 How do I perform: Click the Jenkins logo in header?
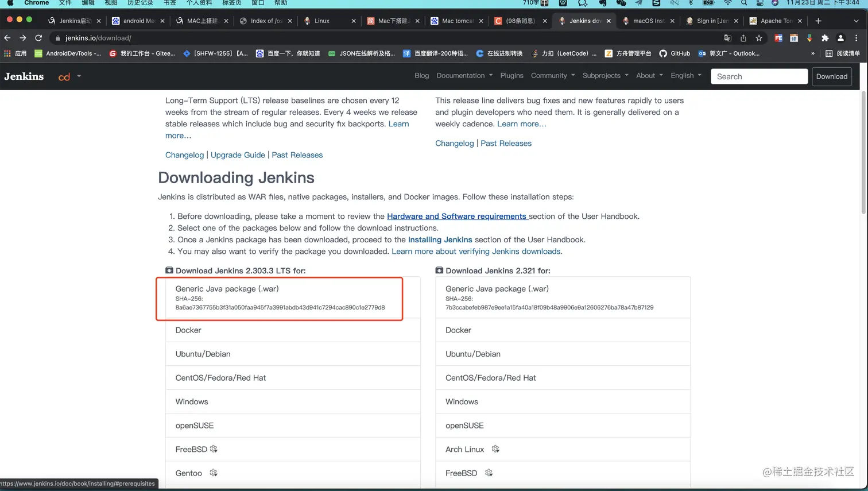(24, 76)
